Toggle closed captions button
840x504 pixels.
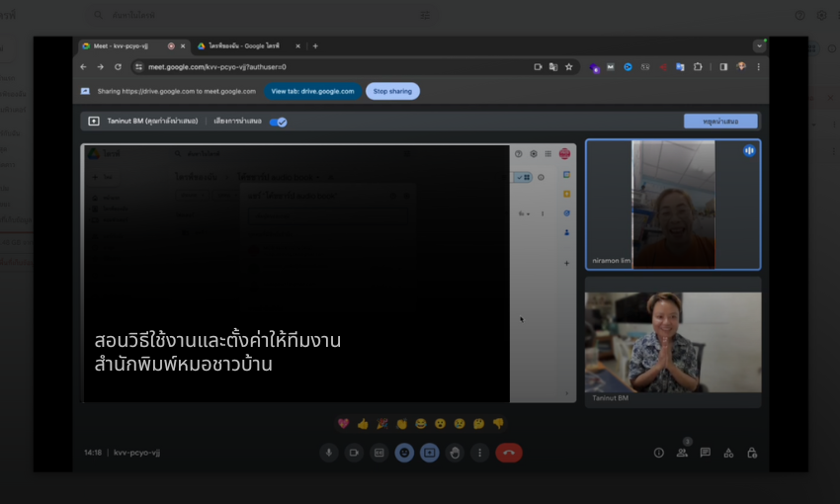click(378, 453)
